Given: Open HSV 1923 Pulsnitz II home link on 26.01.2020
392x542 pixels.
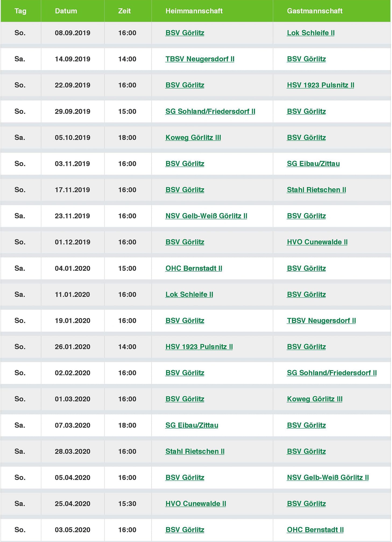Looking at the screenshot, I should (199, 346).
